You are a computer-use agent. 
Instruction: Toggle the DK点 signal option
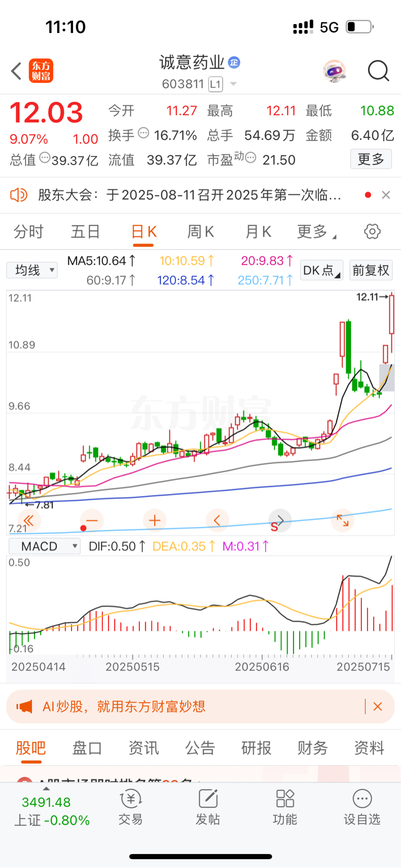point(322,270)
